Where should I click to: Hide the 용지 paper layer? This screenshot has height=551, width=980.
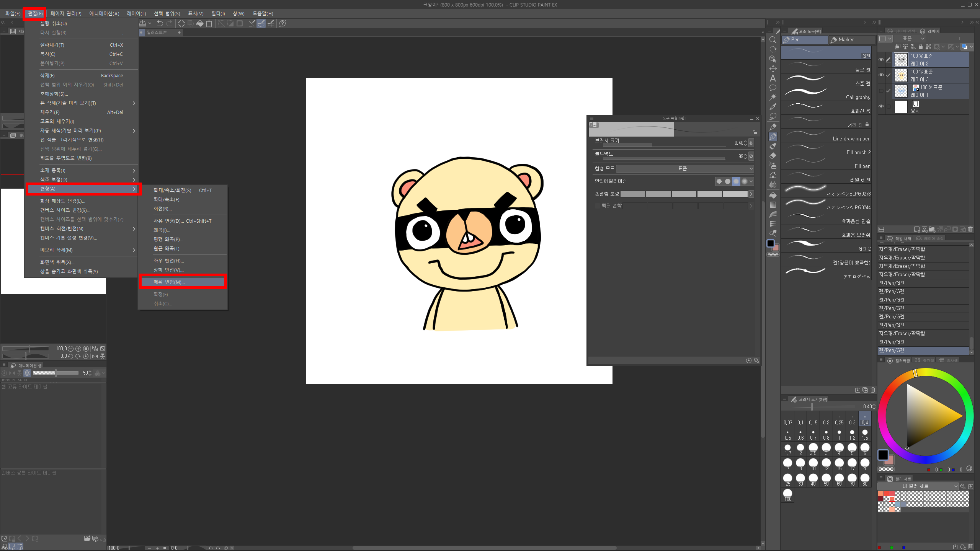pyautogui.click(x=881, y=106)
